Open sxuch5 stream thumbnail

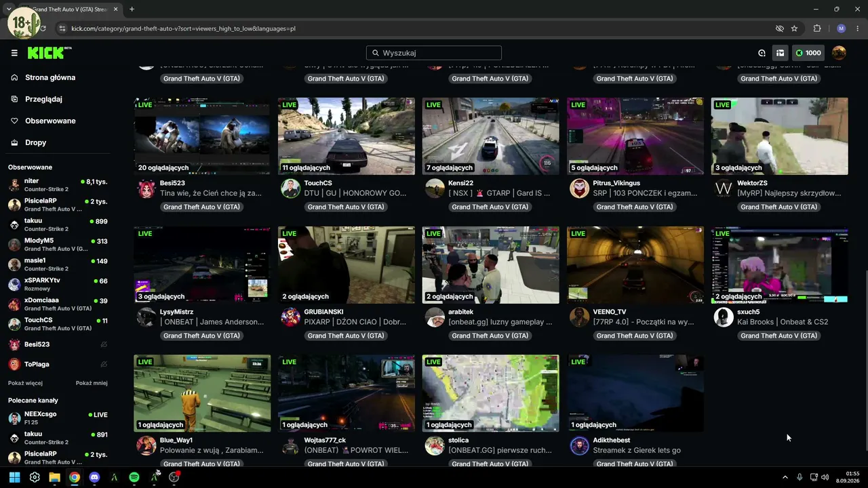(x=780, y=265)
